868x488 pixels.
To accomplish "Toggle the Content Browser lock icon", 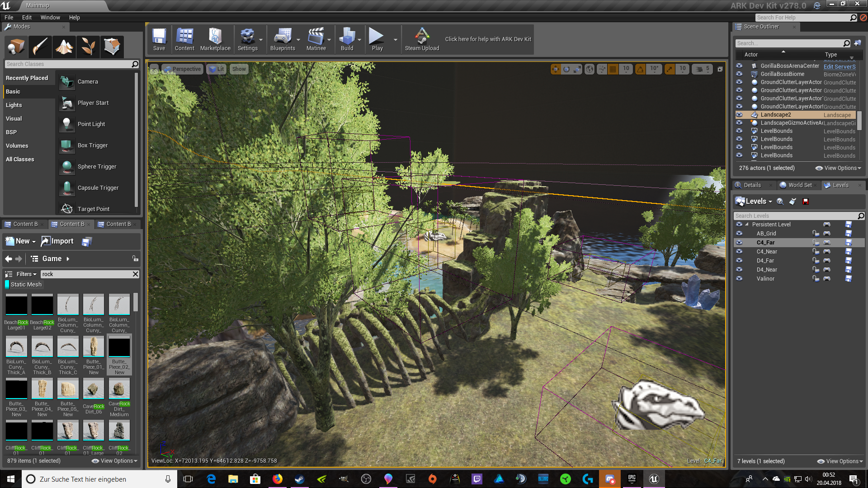I will coord(135,259).
